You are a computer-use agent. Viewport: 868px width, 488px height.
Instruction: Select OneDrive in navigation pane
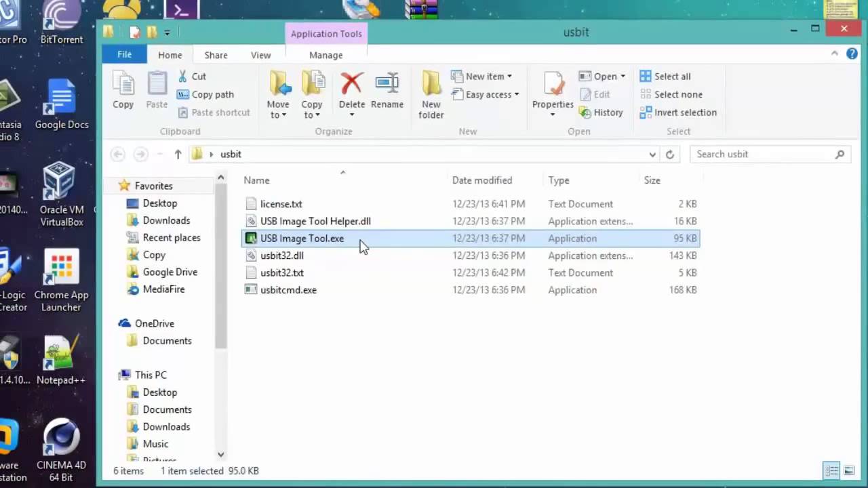click(x=155, y=323)
